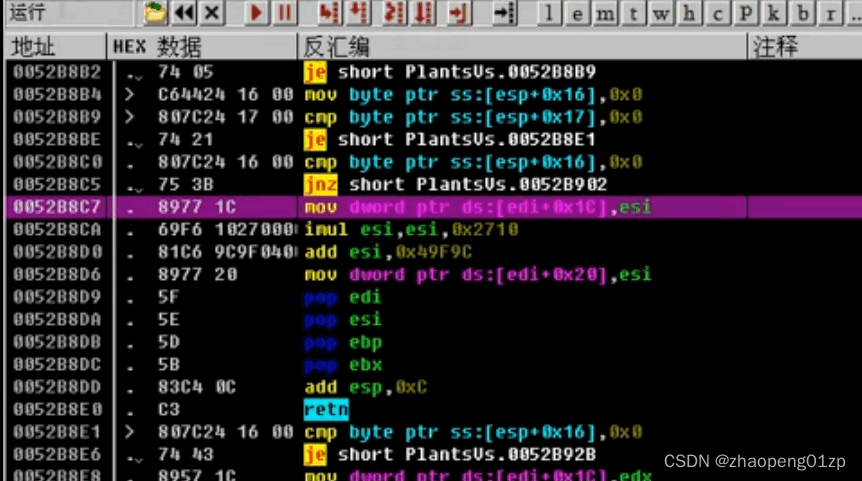Select je short PlantsVs.0052B8B9 instruction
This screenshot has width=862, height=481.
(450, 72)
